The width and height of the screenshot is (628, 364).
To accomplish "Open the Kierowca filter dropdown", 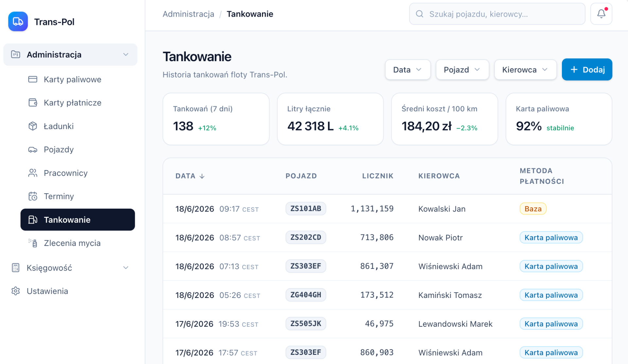I will tap(525, 70).
